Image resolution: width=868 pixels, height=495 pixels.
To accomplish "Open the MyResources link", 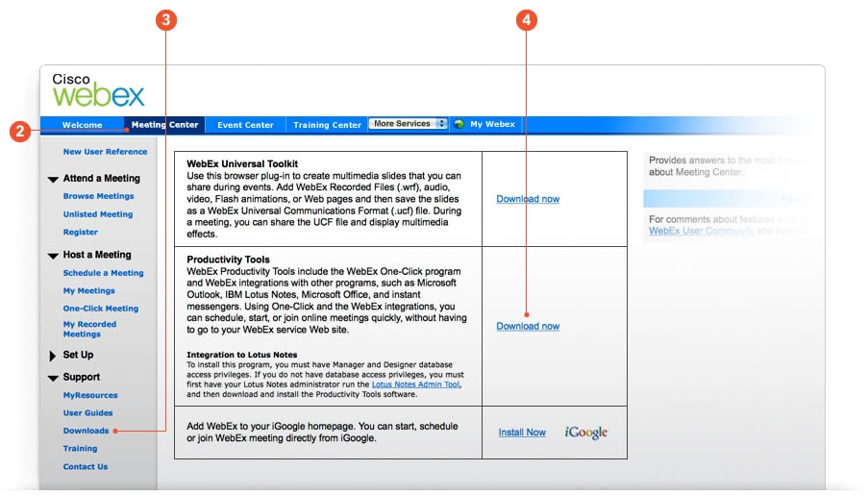I will (90, 395).
